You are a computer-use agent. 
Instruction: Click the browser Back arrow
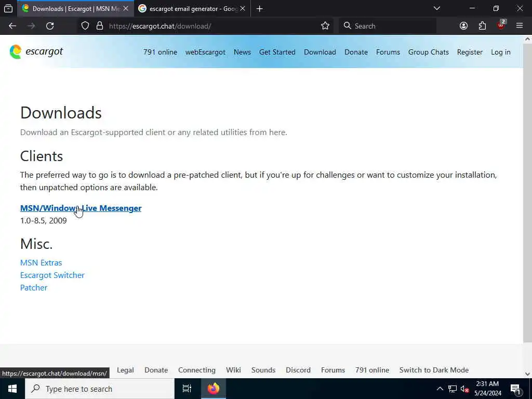(12, 26)
